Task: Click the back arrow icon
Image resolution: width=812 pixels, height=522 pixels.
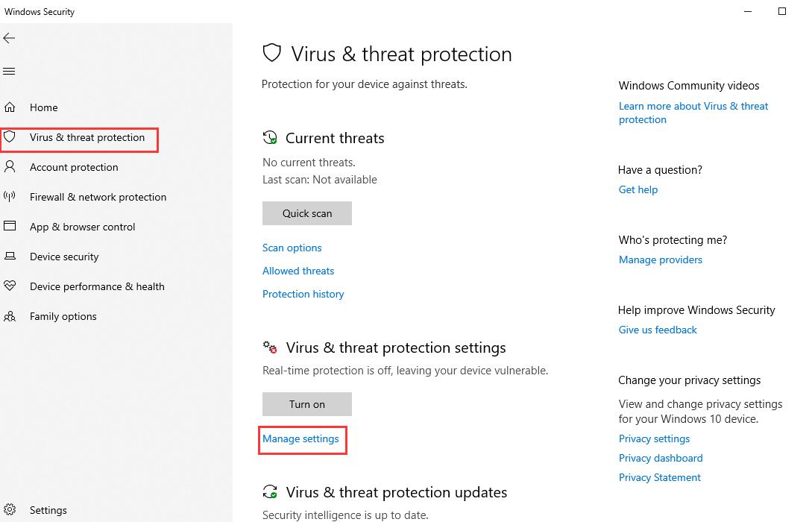Action: pyautogui.click(x=9, y=38)
